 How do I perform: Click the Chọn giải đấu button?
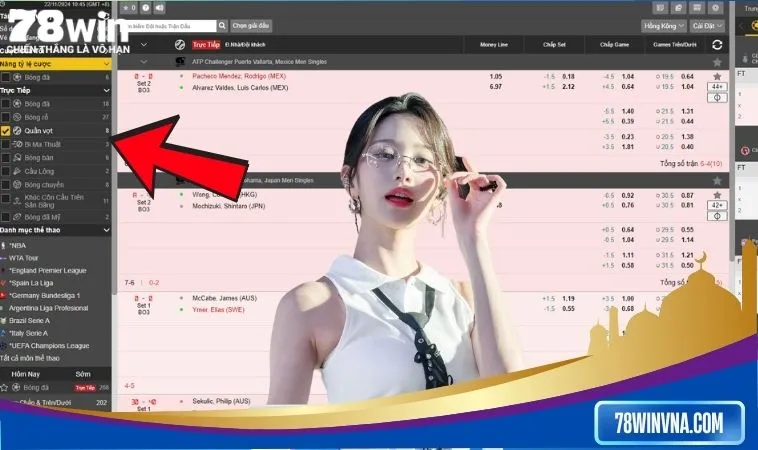pyautogui.click(x=250, y=26)
